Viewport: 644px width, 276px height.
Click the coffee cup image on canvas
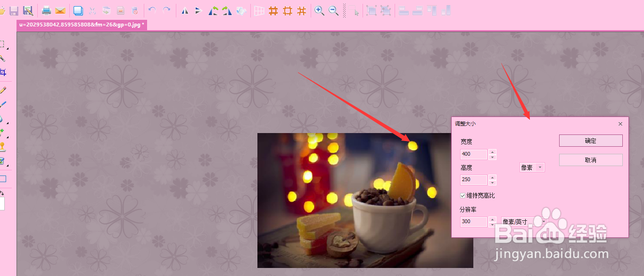[x=365, y=201]
